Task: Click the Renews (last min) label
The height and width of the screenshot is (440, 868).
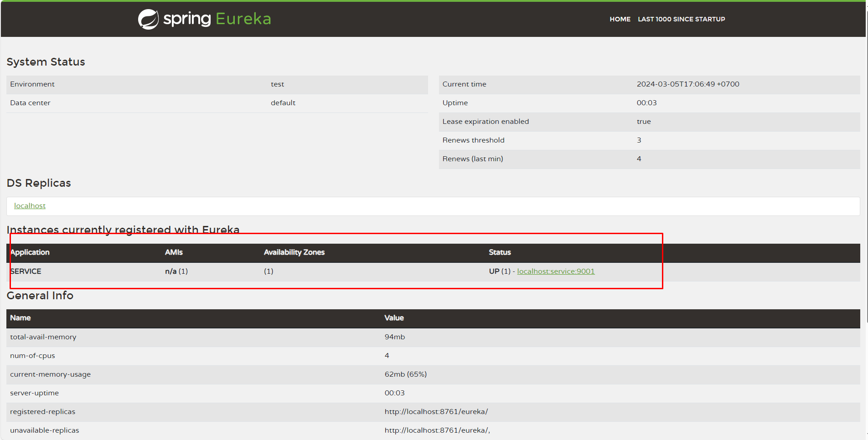Action: click(473, 159)
